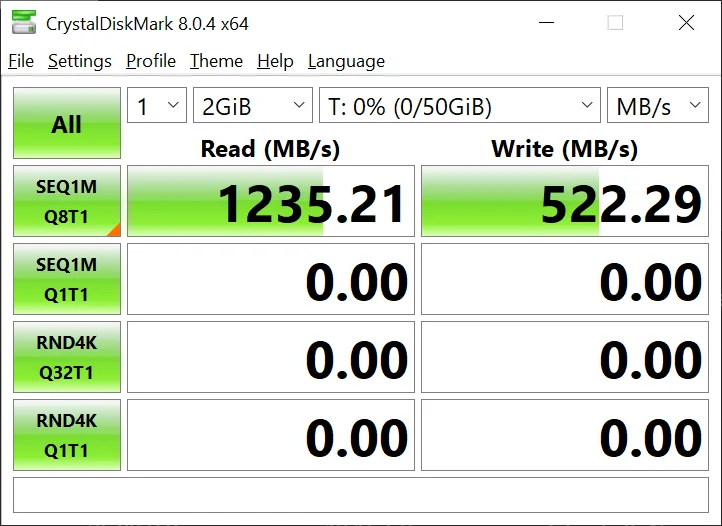This screenshot has width=722, height=526.
Task: Click the RND4K Q32T1 write value 0.00
Action: click(565, 357)
